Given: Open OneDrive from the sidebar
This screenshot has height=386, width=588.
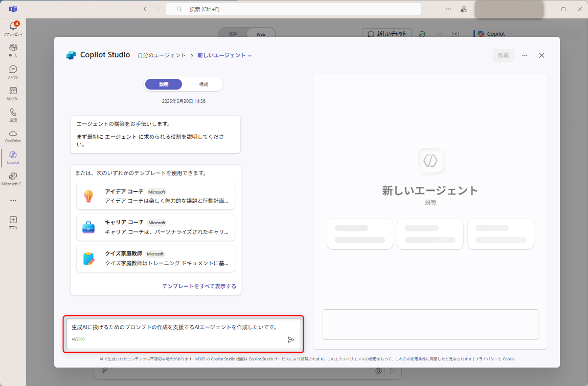Looking at the screenshot, I should pos(13,136).
